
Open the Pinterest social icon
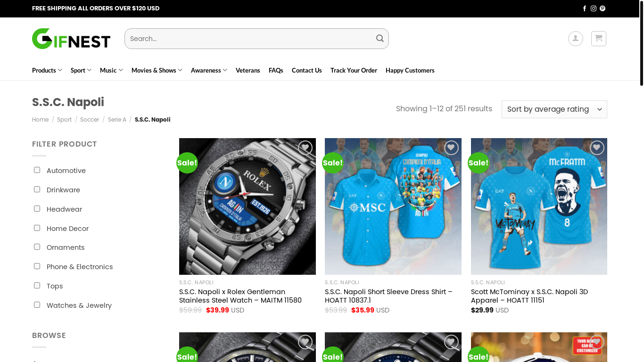[x=603, y=8]
